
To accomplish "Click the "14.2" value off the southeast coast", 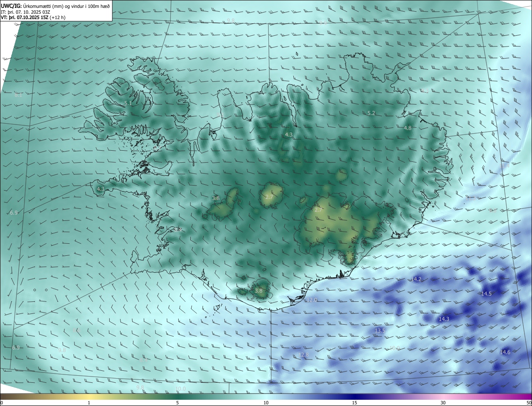I will click(416, 279).
